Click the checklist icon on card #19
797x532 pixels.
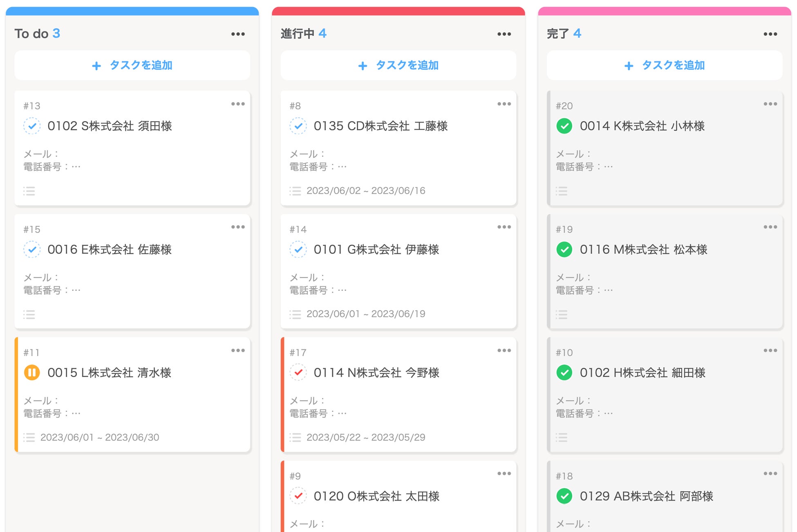561,314
